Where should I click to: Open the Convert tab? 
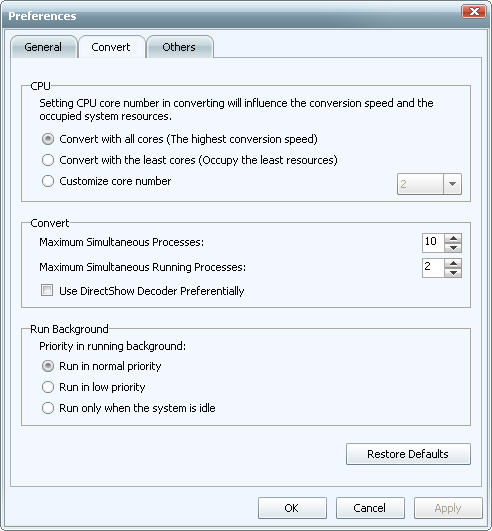click(112, 47)
